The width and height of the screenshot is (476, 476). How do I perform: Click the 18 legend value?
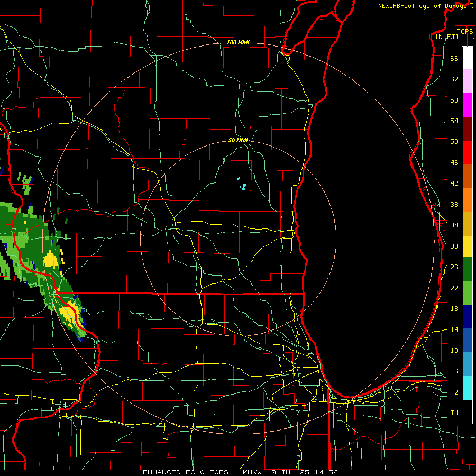pyautogui.click(x=454, y=309)
